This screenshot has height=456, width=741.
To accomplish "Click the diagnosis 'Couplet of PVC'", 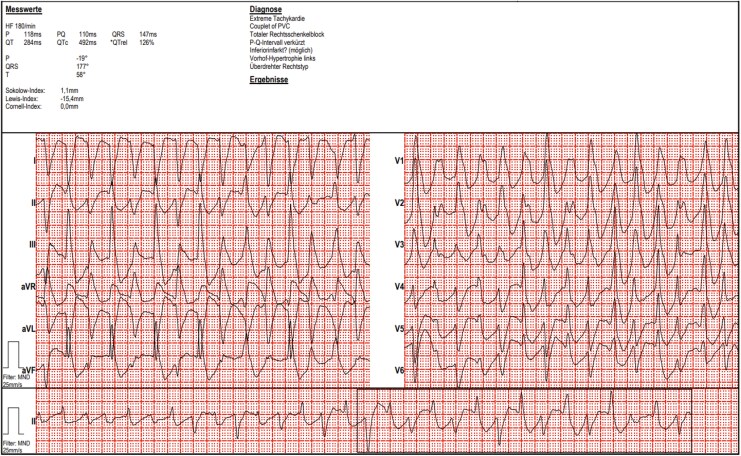I will (x=269, y=26).
